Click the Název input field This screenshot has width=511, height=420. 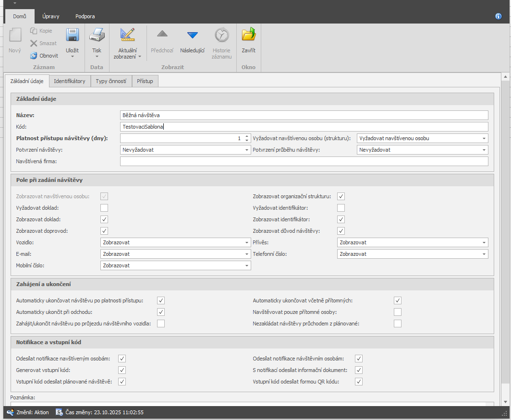click(304, 115)
